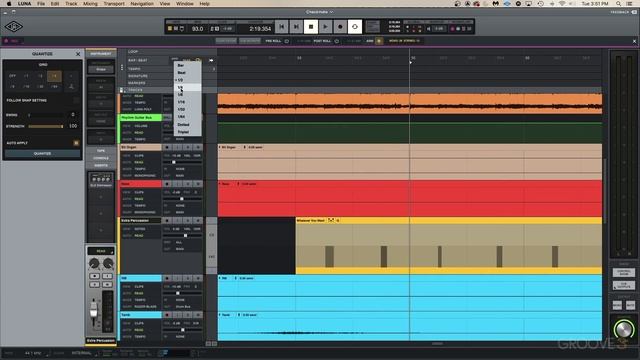This screenshot has height=360, width=640.
Task: Click the Play transport button
Action: point(325,27)
